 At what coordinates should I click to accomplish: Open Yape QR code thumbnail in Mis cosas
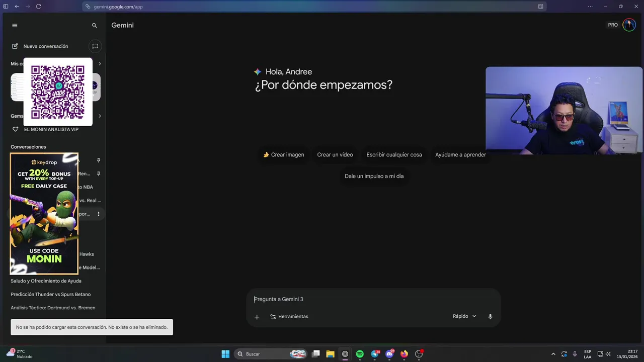(x=58, y=92)
